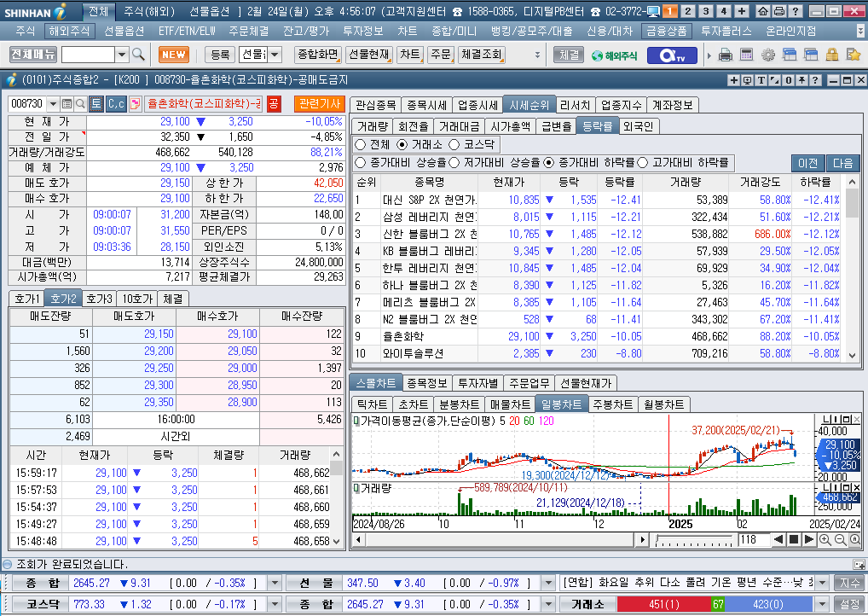Viewport: 868px width, 616px height.
Task: Open the 금융상품 menu item
Action: [667, 31]
